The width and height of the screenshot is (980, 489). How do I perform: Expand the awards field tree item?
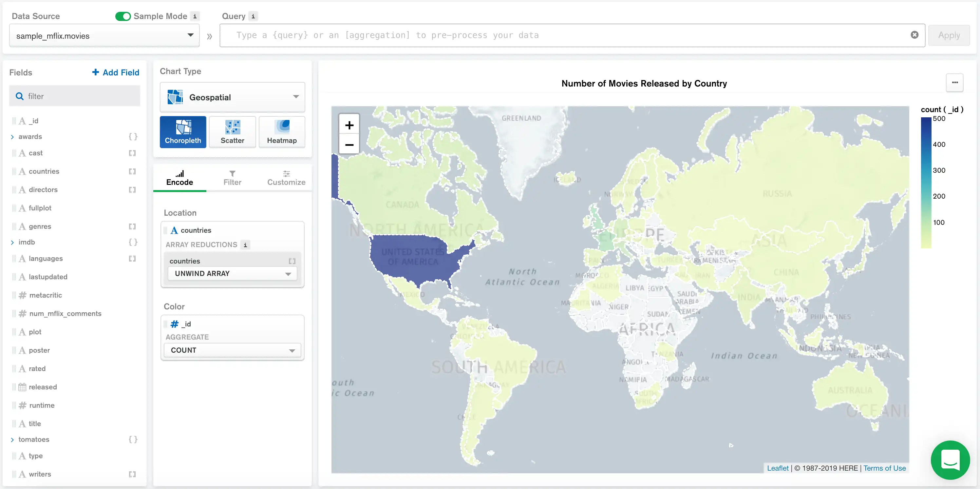(x=12, y=136)
